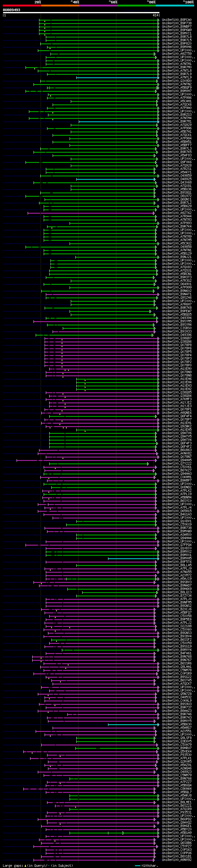Click the UniRef100_B6TKZ7 label

pyautogui.click(x=176, y=470)
